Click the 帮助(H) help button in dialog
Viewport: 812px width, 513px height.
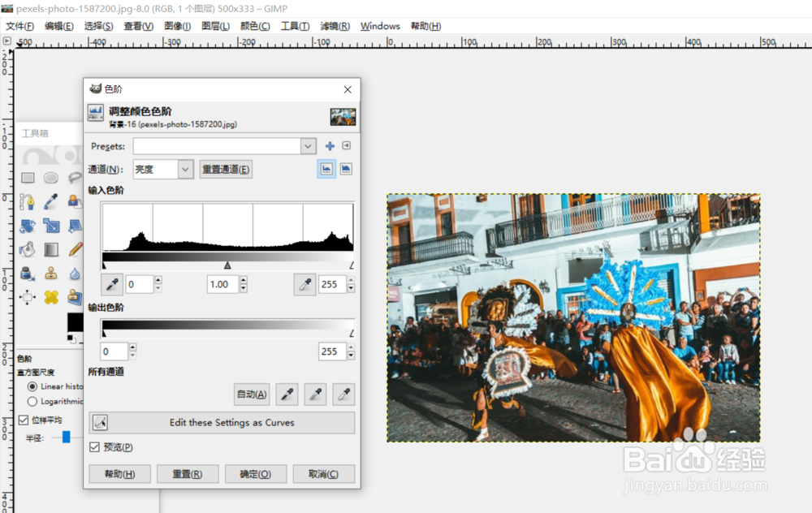click(119, 474)
